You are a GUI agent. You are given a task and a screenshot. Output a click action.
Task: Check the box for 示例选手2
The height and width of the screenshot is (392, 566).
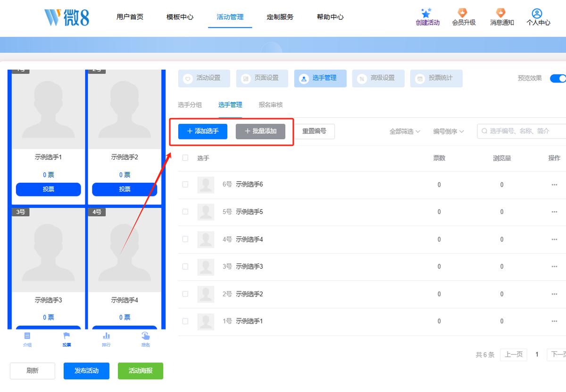coord(185,294)
